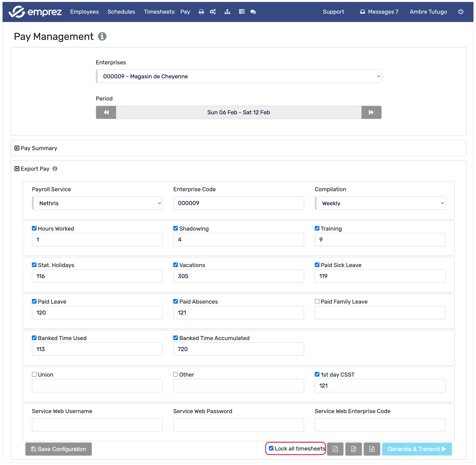This screenshot has width=476, height=465.
Task: Open the Enterprises dropdown
Action: click(238, 76)
